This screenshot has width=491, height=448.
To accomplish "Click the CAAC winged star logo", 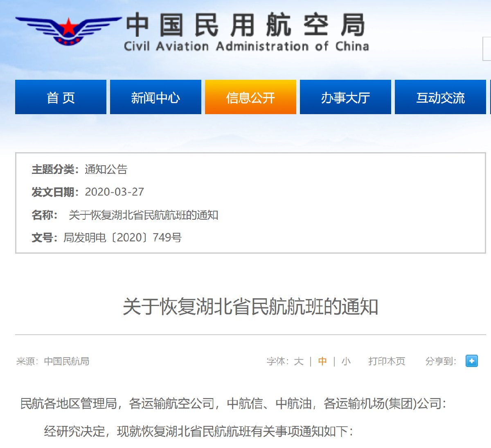I will point(68,31).
